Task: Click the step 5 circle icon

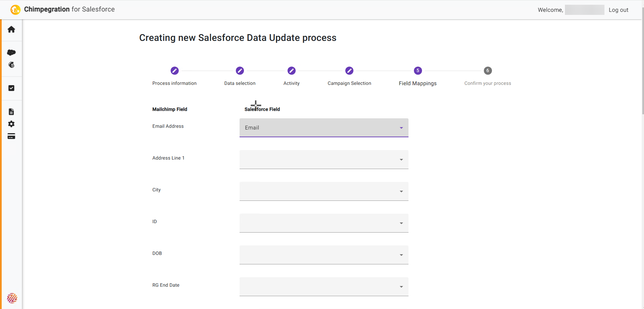Action: [418, 71]
